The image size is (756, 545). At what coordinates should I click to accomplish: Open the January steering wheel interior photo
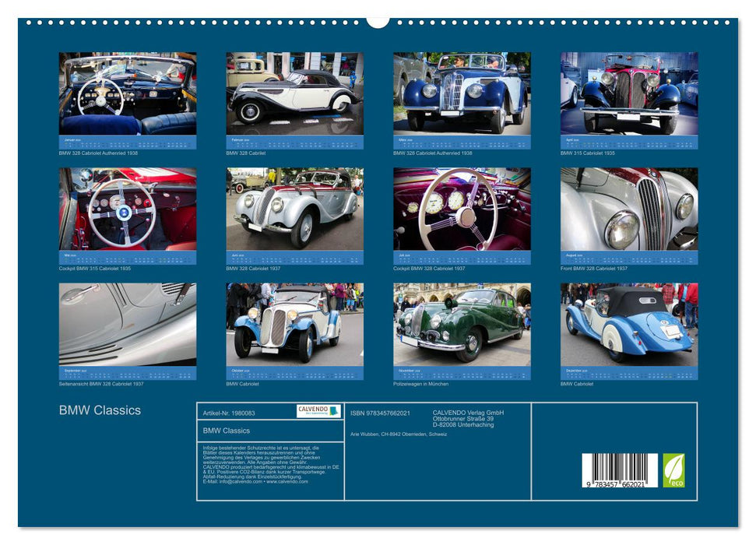[x=128, y=93]
